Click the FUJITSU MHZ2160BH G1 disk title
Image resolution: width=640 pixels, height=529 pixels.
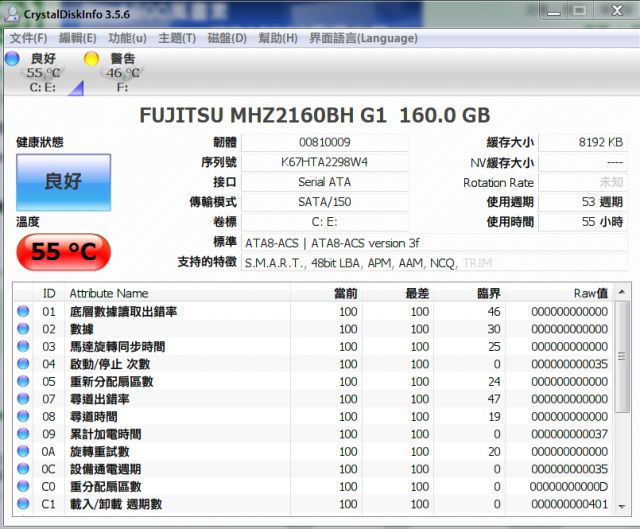(315, 116)
